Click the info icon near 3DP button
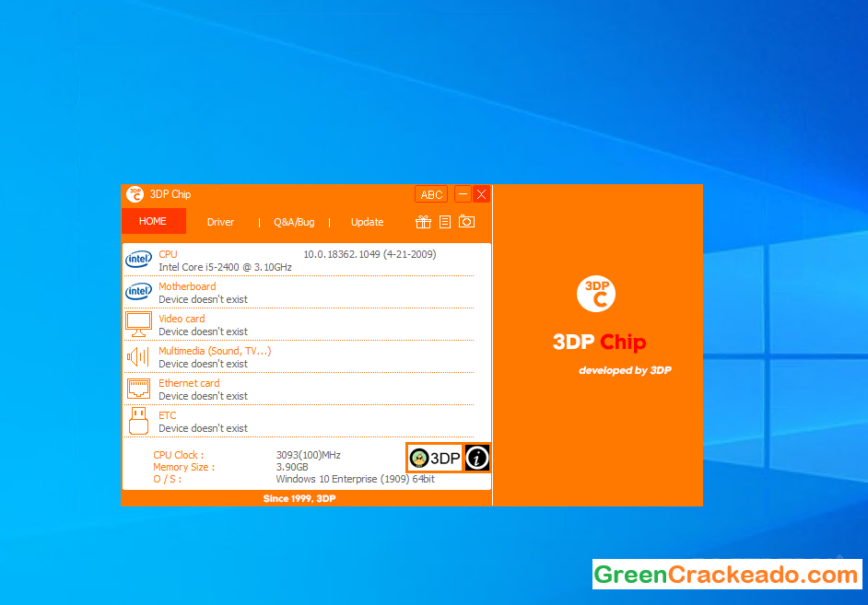The width and height of the screenshot is (868, 605). click(x=476, y=458)
